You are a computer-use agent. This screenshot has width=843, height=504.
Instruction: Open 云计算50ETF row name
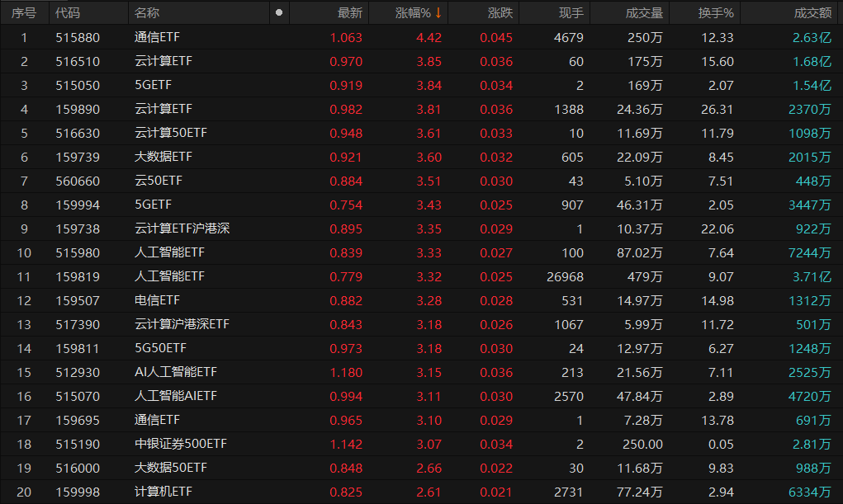point(169,133)
